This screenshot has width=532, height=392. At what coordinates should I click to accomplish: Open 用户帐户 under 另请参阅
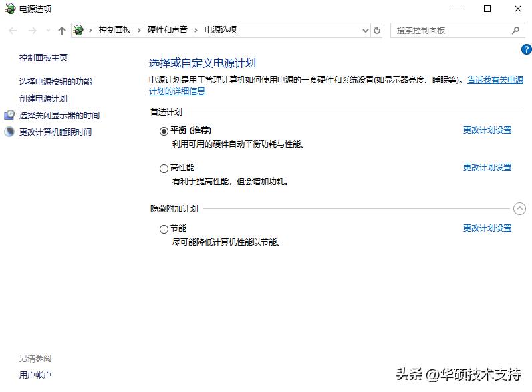click(35, 375)
